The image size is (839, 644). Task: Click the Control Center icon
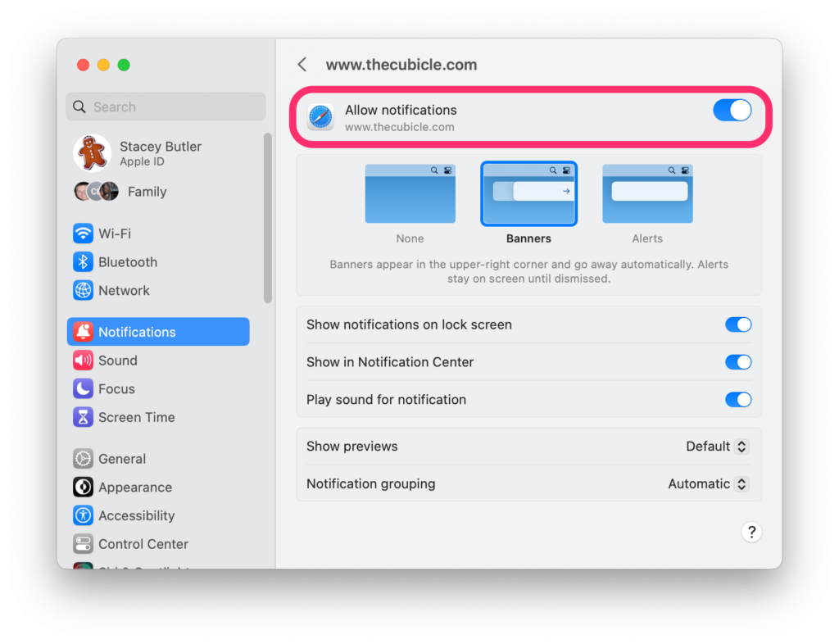[83, 544]
